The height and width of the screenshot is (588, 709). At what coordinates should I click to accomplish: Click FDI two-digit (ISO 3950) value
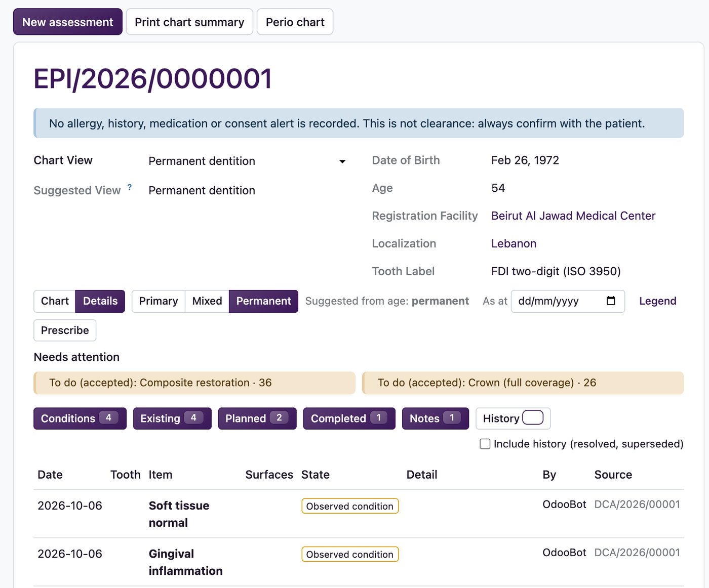pyautogui.click(x=556, y=272)
